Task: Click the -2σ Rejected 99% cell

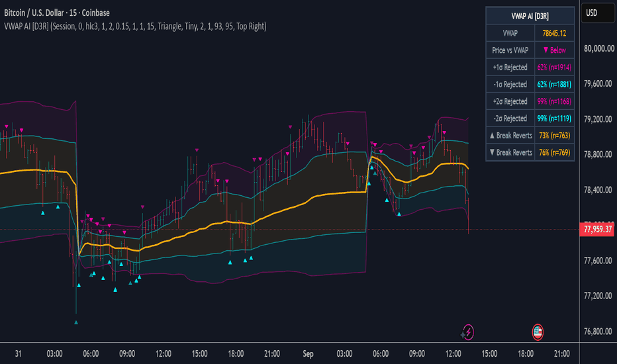Action: pos(554,118)
